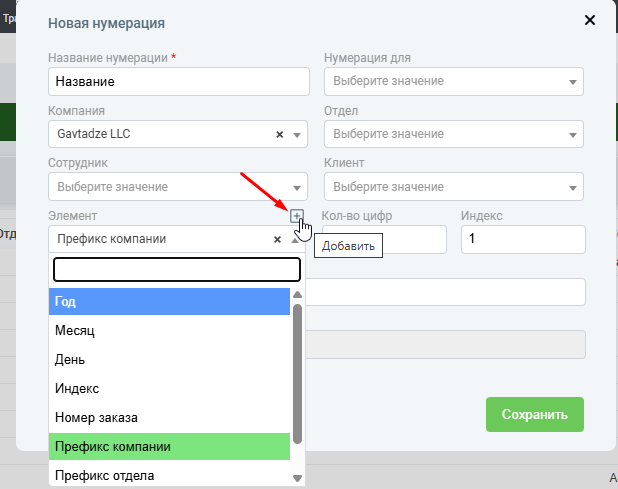Close the New Numbering dialog
Image resolution: width=618 pixels, height=489 pixels.
[590, 20]
